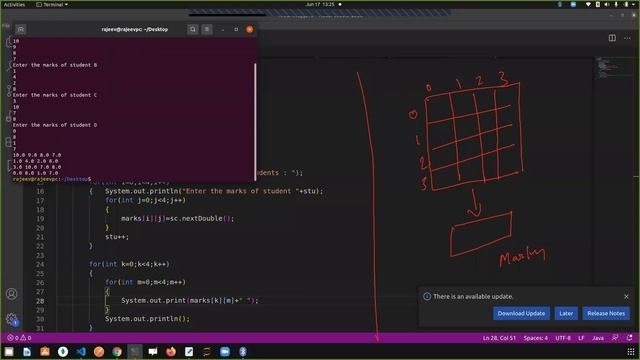Click the 'stu++;' code line
This screenshot has width=640, height=360.
(117, 237)
